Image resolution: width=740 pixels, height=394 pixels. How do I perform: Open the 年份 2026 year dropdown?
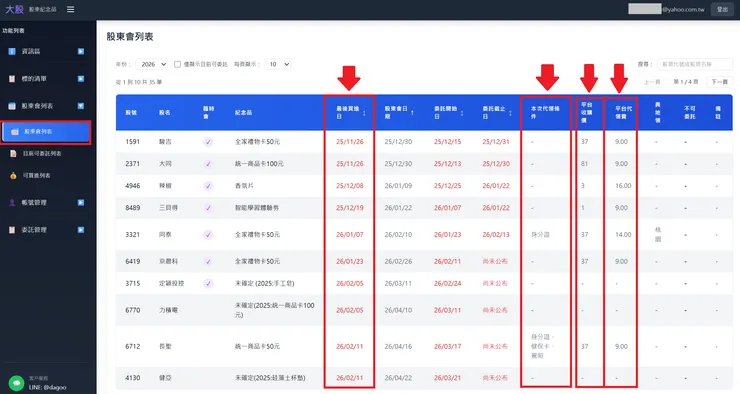click(152, 64)
